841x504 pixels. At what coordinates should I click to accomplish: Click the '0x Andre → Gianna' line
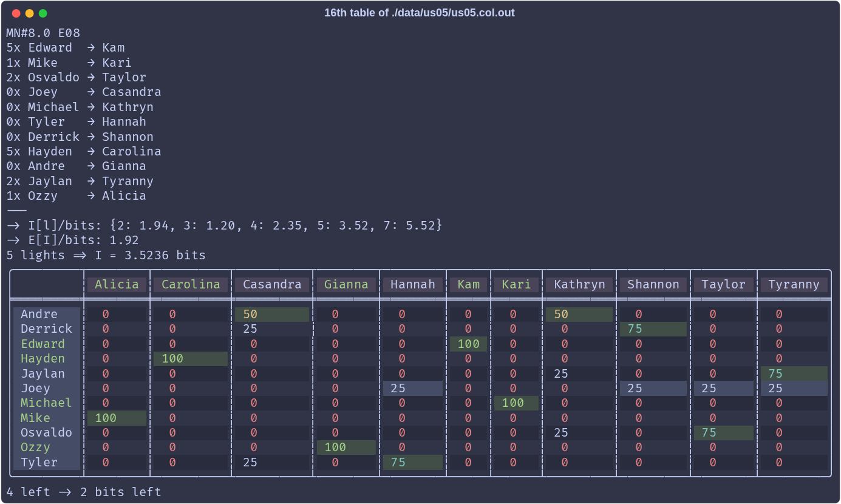tap(77, 166)
